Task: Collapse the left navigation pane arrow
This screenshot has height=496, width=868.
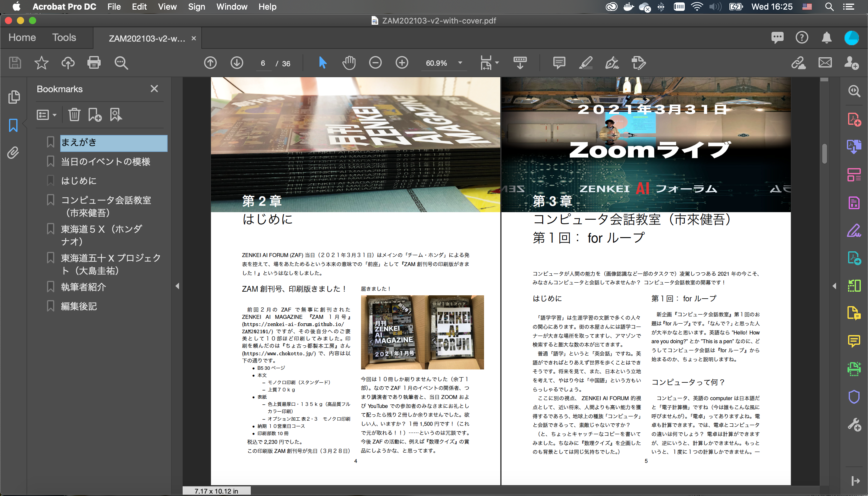Action: point(177,286)
